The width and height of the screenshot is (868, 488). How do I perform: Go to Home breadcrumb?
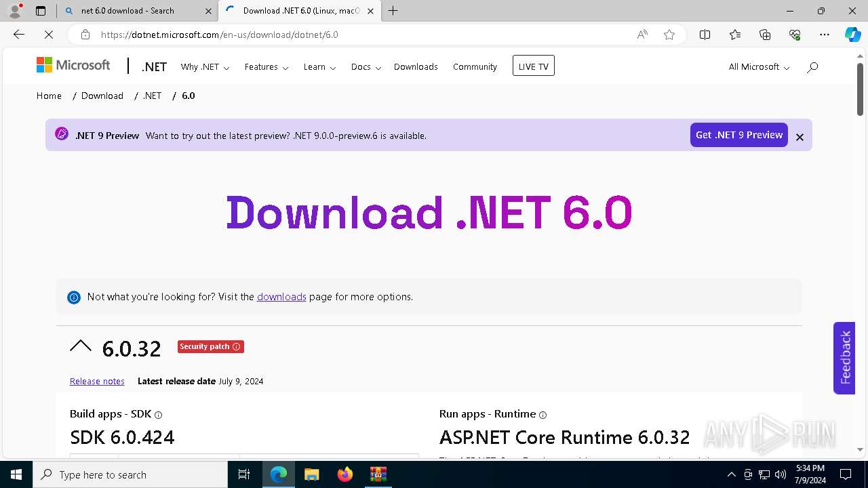(49, 96)
